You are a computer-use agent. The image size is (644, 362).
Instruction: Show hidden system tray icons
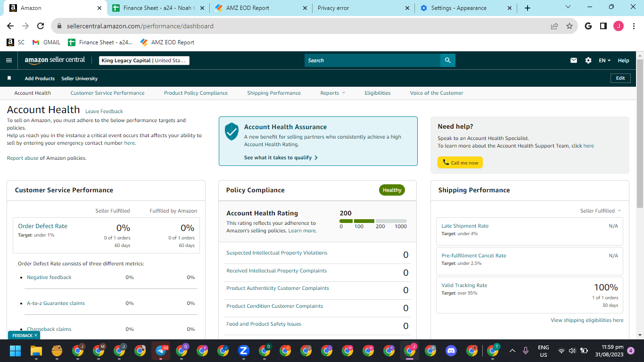point(512,351)
